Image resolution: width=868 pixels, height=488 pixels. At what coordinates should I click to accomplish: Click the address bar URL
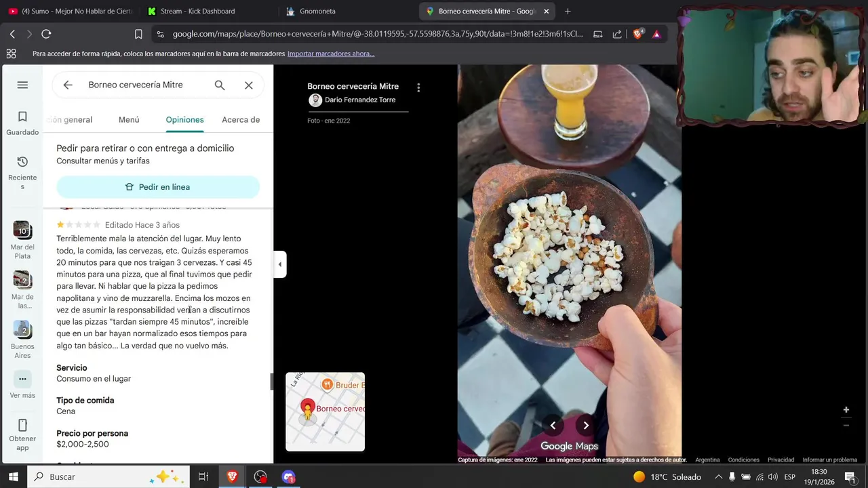click(x=377, y=34)
